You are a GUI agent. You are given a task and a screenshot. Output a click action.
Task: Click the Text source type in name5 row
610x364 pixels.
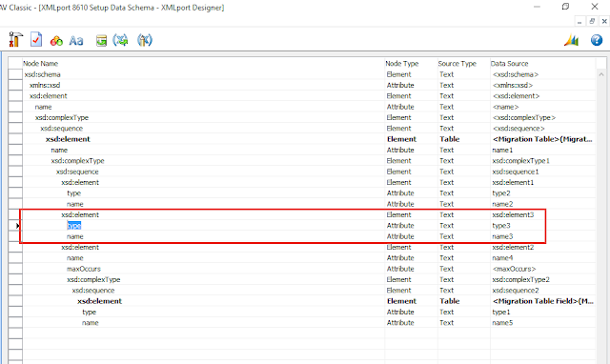click(x=447, y=323)
